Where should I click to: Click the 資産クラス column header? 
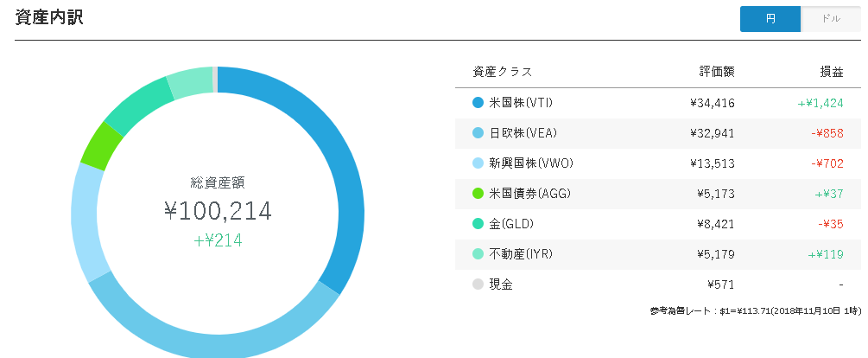point(502,72)
